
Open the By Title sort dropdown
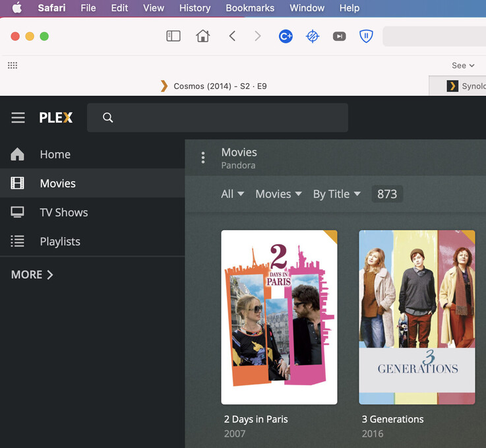[337, 194]
